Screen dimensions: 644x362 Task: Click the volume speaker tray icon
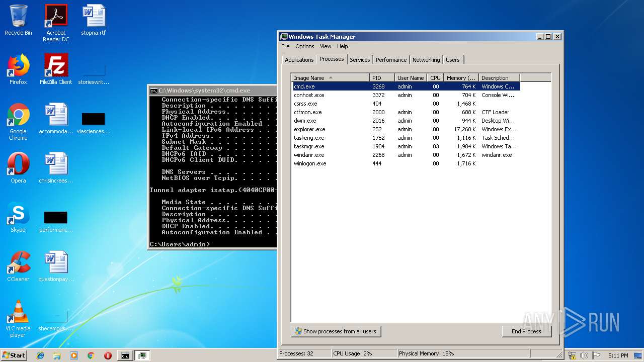tap(584, 355)
